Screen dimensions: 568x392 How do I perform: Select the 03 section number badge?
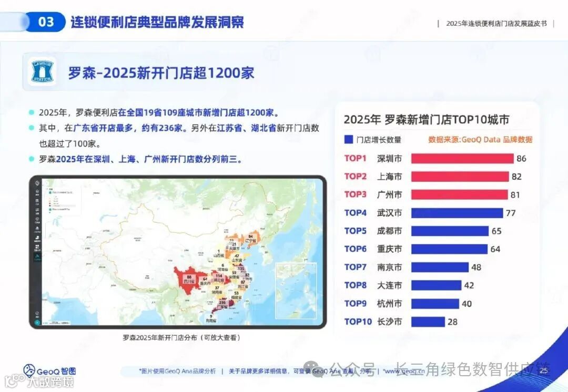(x=46, y=22)
